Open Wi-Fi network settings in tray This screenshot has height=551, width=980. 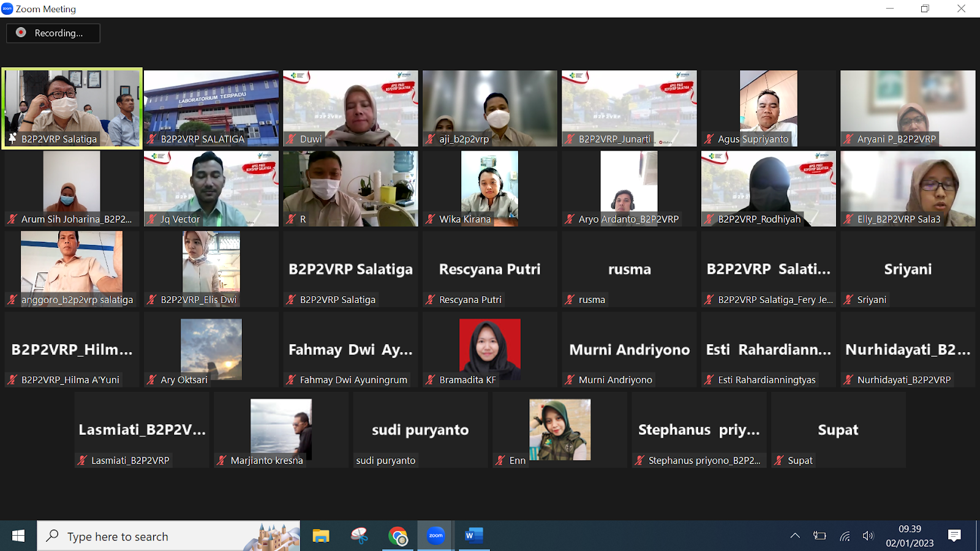coord(845,536)
